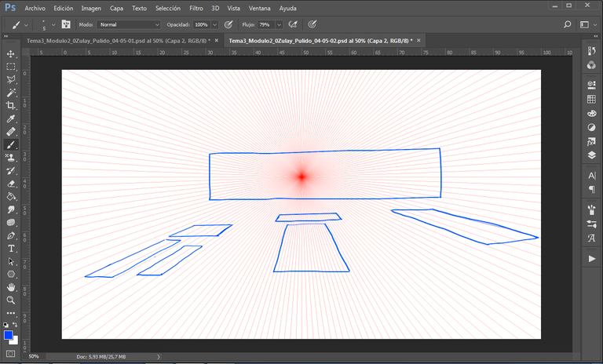Viewport: 603px width, 364px height.
Task: Select the Brush tool in toolbar
Action: coord(10,144)
